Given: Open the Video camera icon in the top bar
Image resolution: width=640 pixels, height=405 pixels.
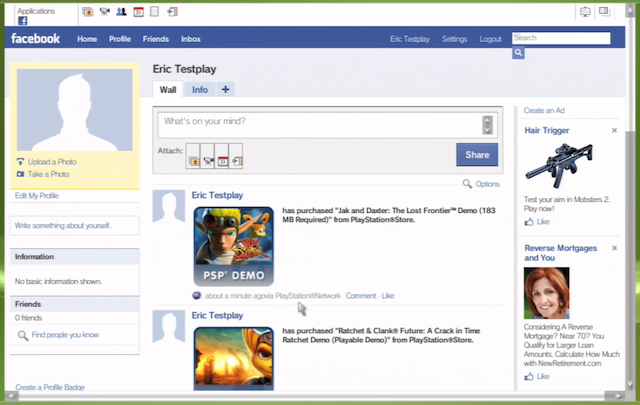Looking at the screenshot, I should [x=105, y=12].
